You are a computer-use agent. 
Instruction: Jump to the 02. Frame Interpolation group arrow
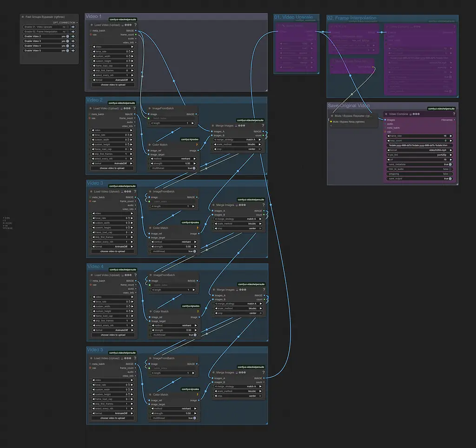pyautogui.click(x=73, y=32)
